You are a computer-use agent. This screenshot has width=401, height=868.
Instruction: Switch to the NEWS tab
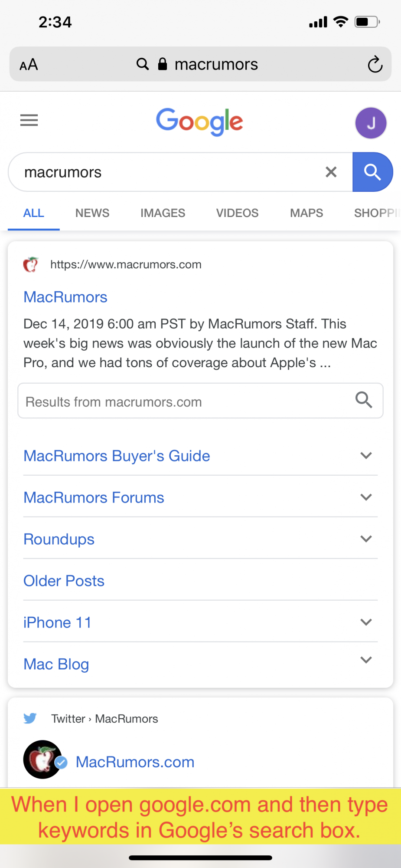pyautogui.click(x=92, y=213)
